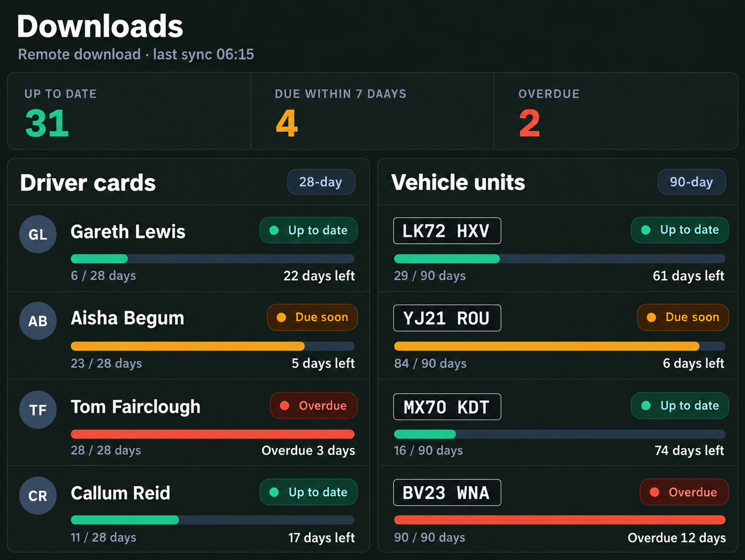Click the AB avatar for Aisha Begum
This screenshot has height=560, width=745.
[38, 321]
